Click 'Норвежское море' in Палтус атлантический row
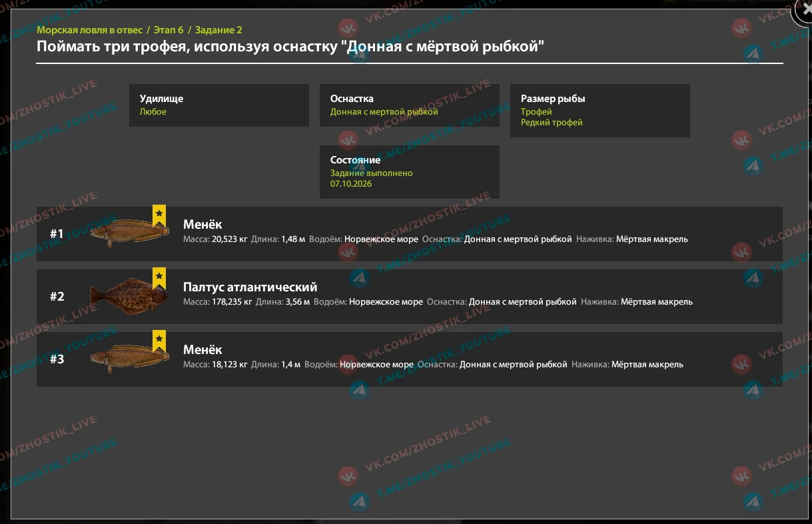Screen dimensions: 812x524 (386, 301)
